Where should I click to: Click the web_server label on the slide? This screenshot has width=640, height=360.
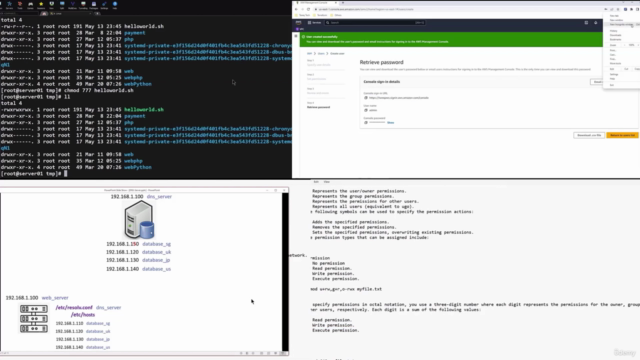coord(55,298)
